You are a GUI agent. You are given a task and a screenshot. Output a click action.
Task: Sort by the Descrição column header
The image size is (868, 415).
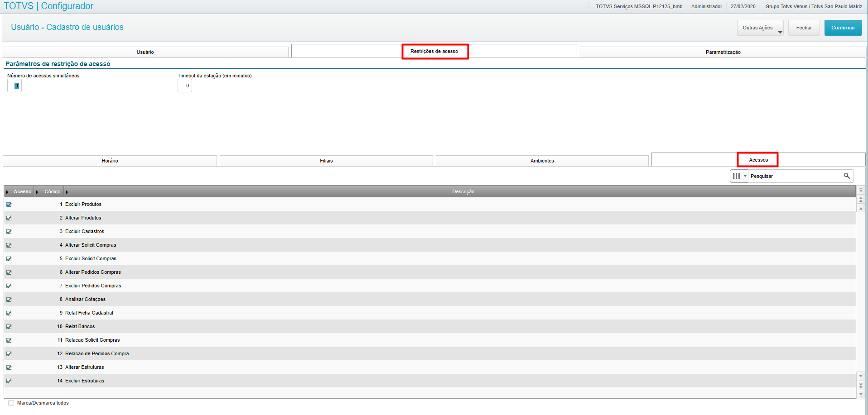pyautogui.click(x=463, y=192)
